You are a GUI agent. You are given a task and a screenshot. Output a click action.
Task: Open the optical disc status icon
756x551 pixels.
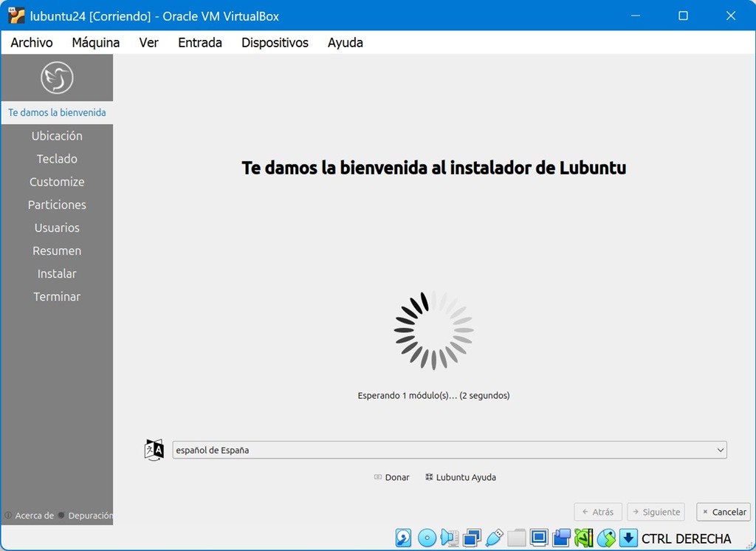tap(427, 538)
